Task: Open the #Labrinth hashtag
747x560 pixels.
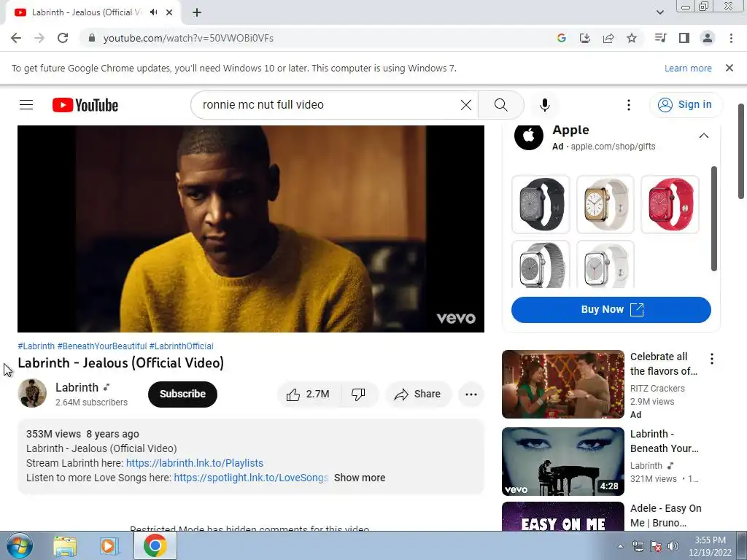Action: pos(36,346)
